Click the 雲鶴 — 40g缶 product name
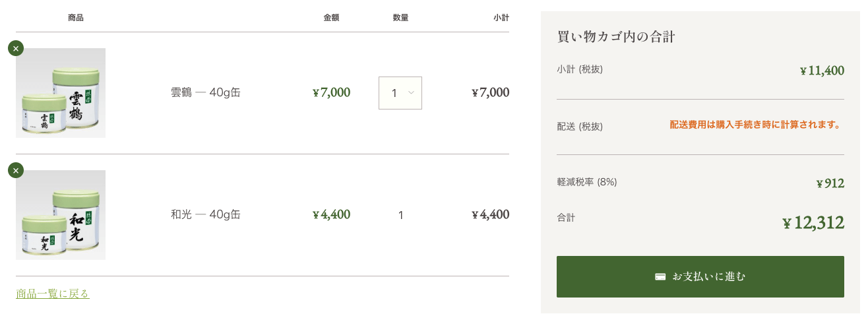The height and width of the screenshot is (314, 868). click(205, 92)
